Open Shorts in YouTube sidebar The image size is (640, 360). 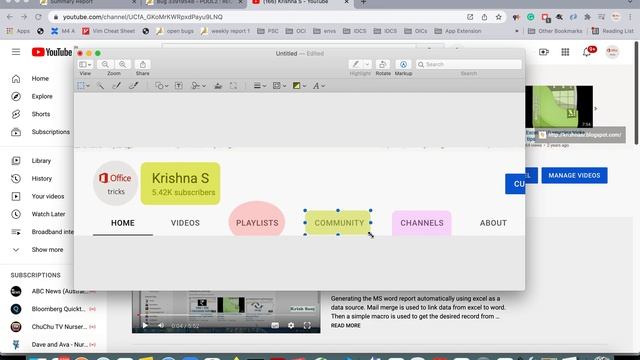click(40, 114)
